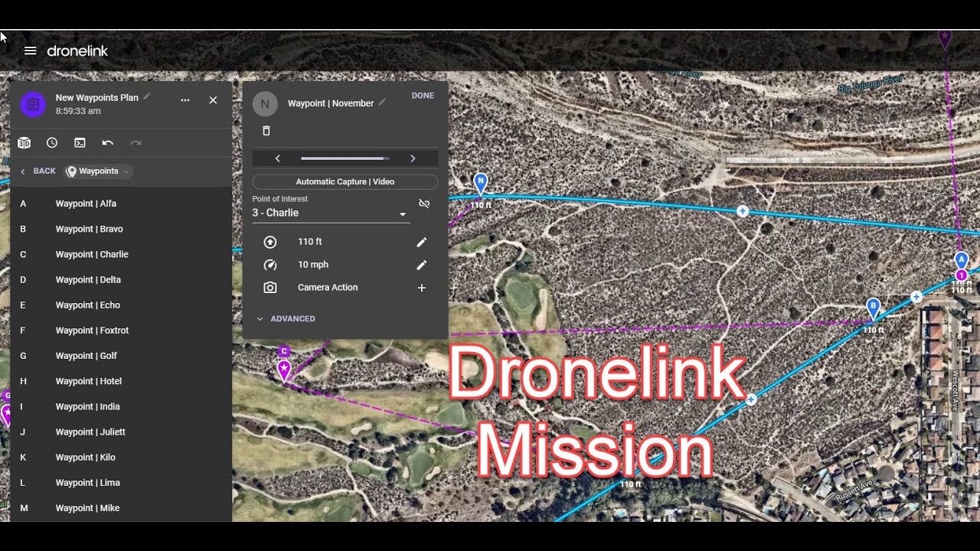The width and height of the screenshot is (980, 551).
Task: Click purple point of interest 1 marker
Action: tap(962, 275)
